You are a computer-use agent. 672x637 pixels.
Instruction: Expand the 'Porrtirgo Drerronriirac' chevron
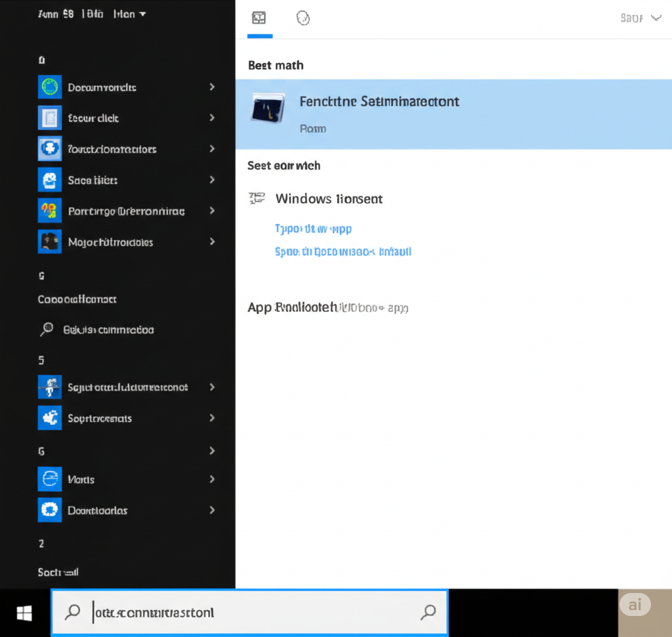point(212,211)
